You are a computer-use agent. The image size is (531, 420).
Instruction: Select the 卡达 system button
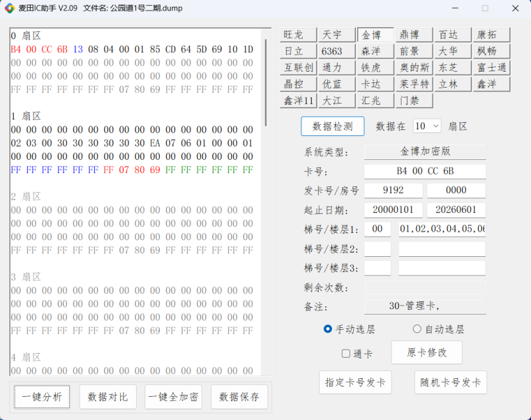click(x=376, y=84)
